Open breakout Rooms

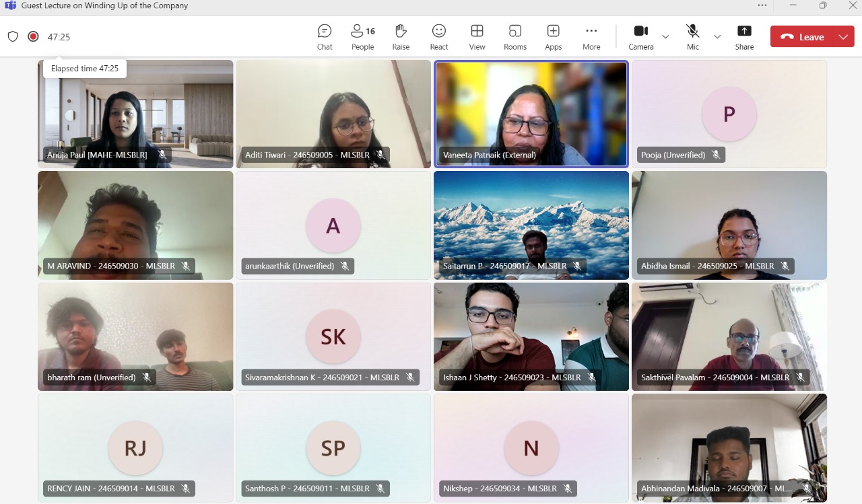[x=515, y=37]
